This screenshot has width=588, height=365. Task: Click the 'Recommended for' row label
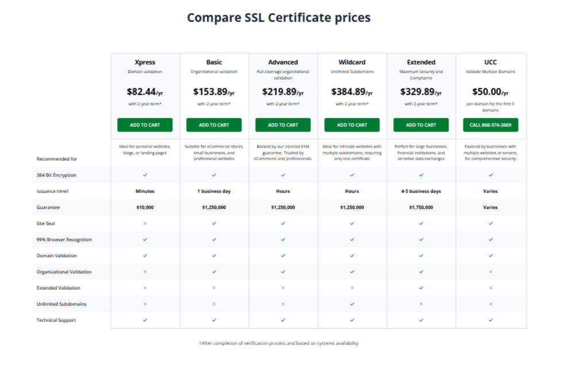(57, 159)
